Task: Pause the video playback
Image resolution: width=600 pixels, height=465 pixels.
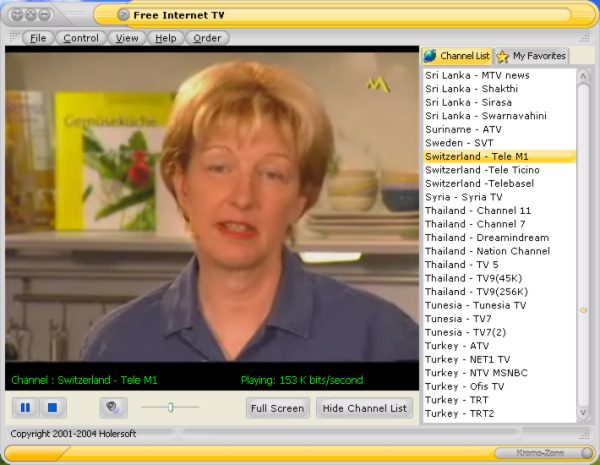Action: point(26,408)
